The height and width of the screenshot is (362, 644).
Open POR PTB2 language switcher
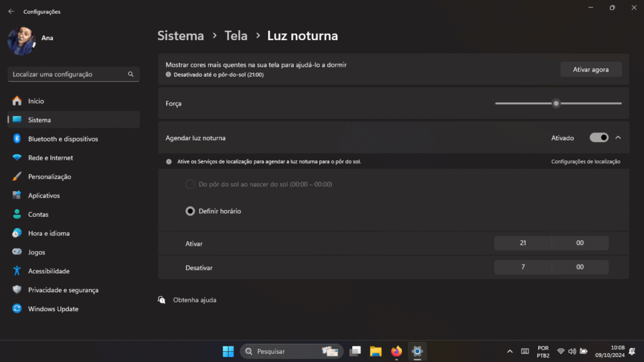point(543,352)
